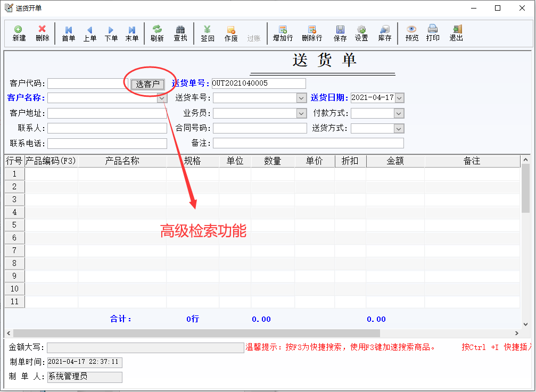Viewport: 536px width, 392px height.
Task: Open 设置 (Settings) gear icon
Action: 361,33
